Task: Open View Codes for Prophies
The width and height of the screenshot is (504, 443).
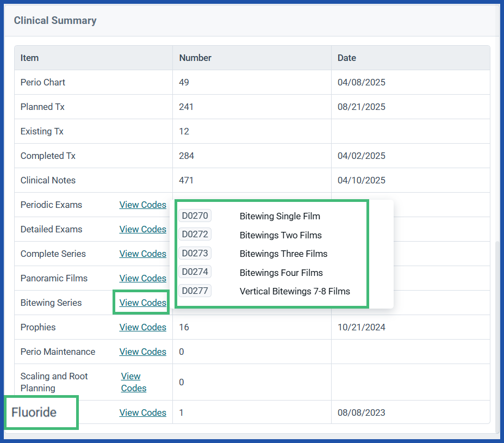Action: pyautogui.click(x=142, y=327)
